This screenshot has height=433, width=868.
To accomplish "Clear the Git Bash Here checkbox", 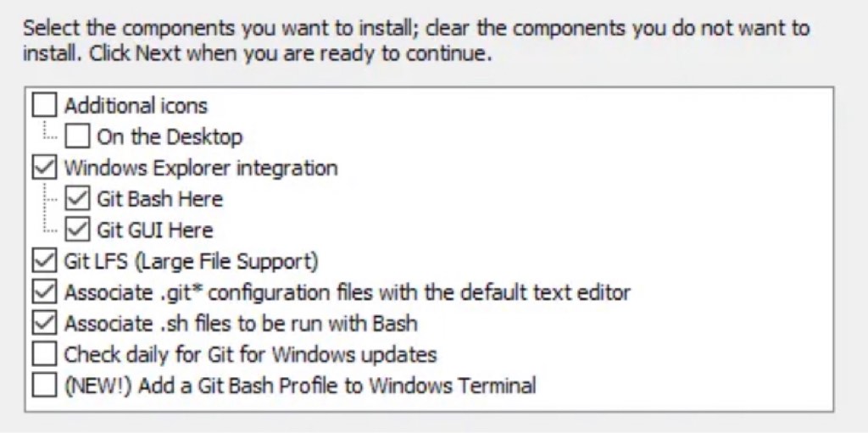I will (x=77, y=199).
